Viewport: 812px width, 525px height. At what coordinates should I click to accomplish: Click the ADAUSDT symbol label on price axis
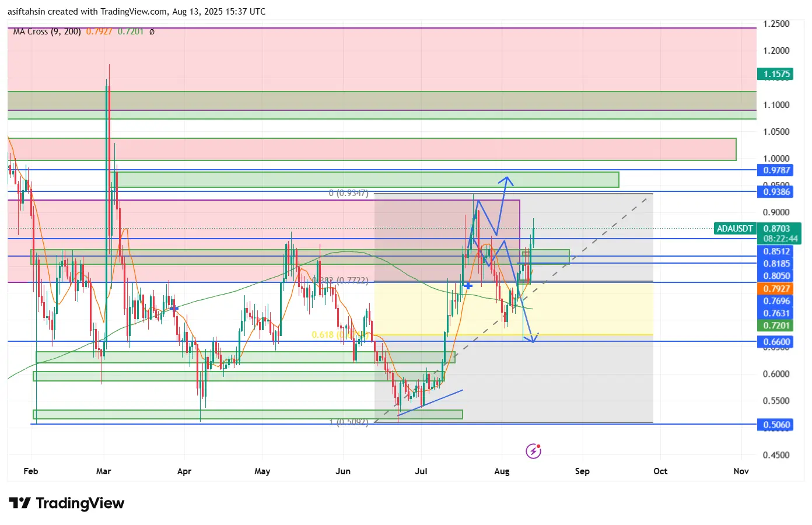(735, 229)
